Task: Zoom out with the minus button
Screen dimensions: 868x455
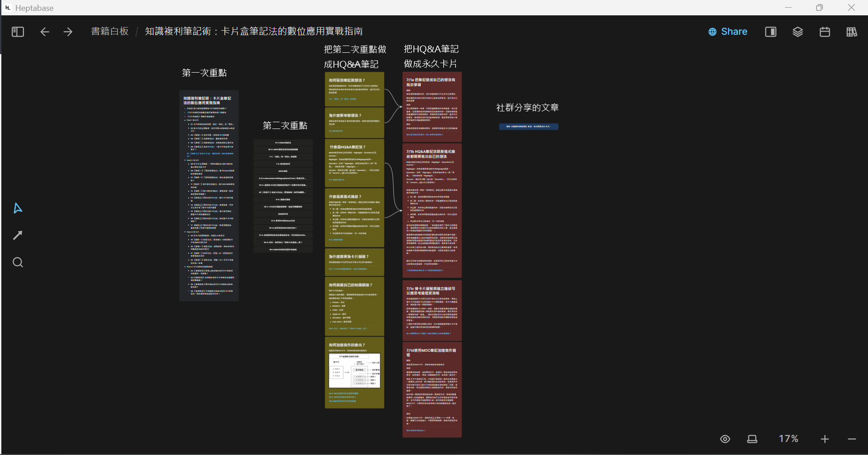Action: tap(852, 439)
